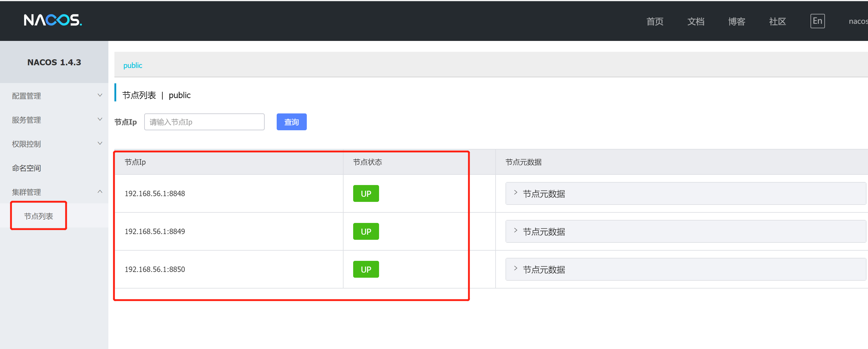Click the UP status badge for node 8850
Image resolution: width=868 pixels, height=349 pixels.
366,269
